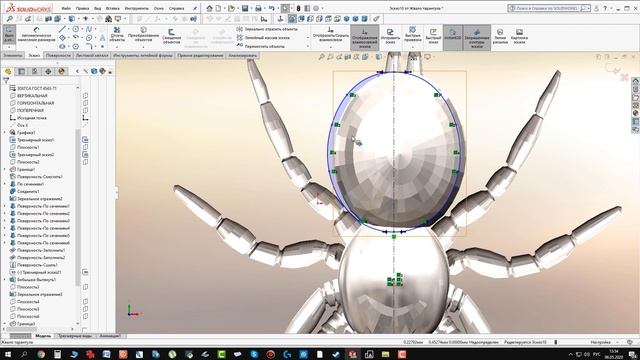Open the Файл menu
640x360 pixels.
(x=66, y=8)
